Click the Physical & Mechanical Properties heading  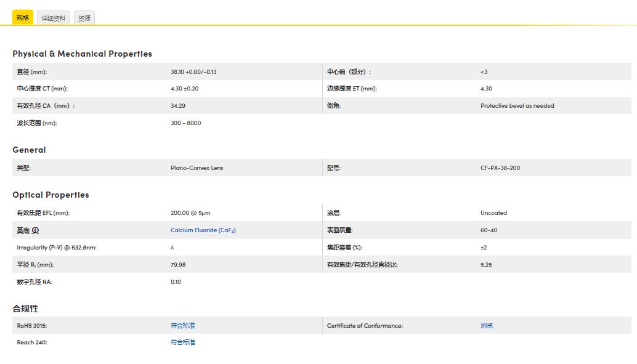82,54
